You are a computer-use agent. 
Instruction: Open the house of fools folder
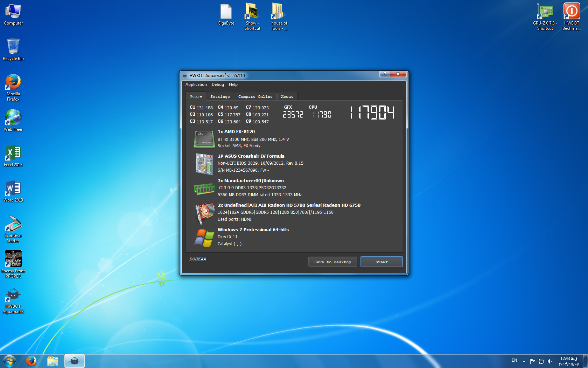pos(279,17)
